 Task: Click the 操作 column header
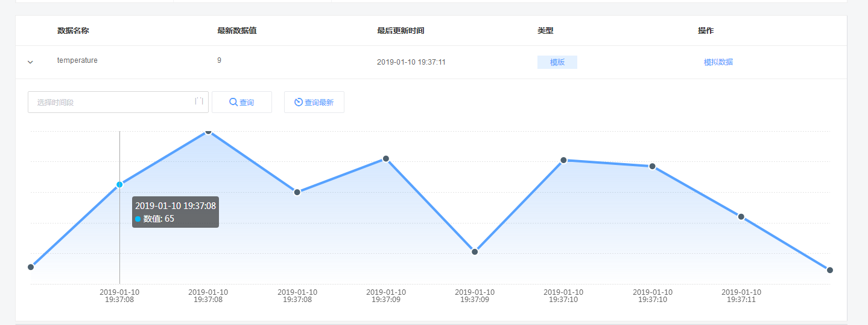pyautogui.click(x=706, y=31)
